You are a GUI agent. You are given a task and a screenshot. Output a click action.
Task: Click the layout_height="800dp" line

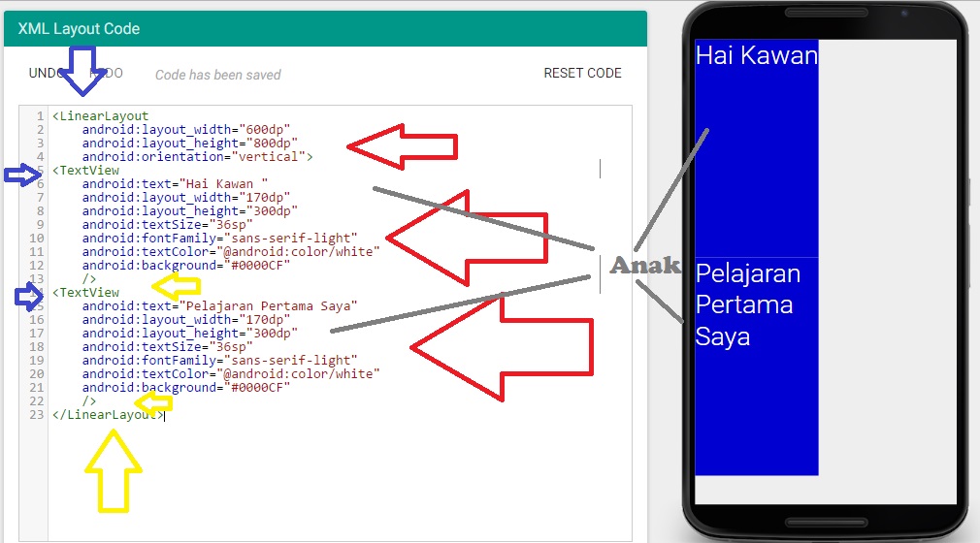190,144
